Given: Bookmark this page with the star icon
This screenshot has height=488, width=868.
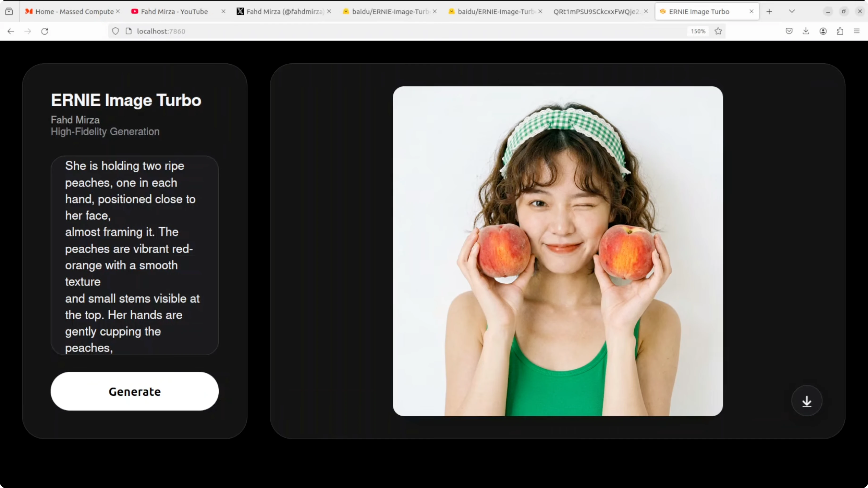Looking at the screenshot, I should [x=718, y=31].
